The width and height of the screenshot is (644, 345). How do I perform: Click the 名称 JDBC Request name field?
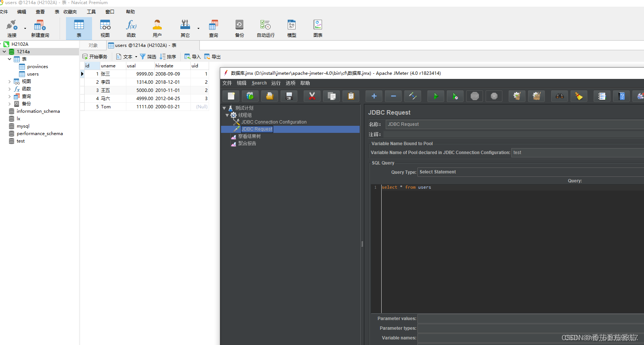tap(514, 124)
